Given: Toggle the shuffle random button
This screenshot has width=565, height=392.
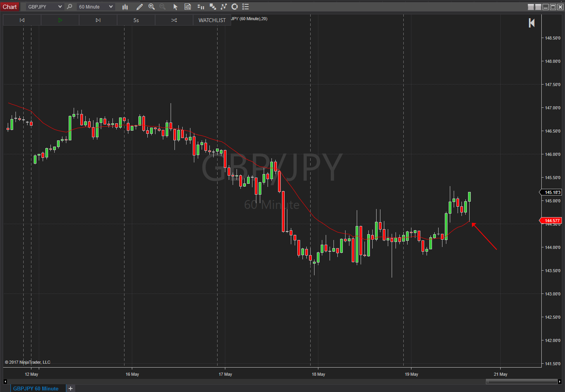Looking at the screenshot, I should pyautogui.click(x=174, y=20).
